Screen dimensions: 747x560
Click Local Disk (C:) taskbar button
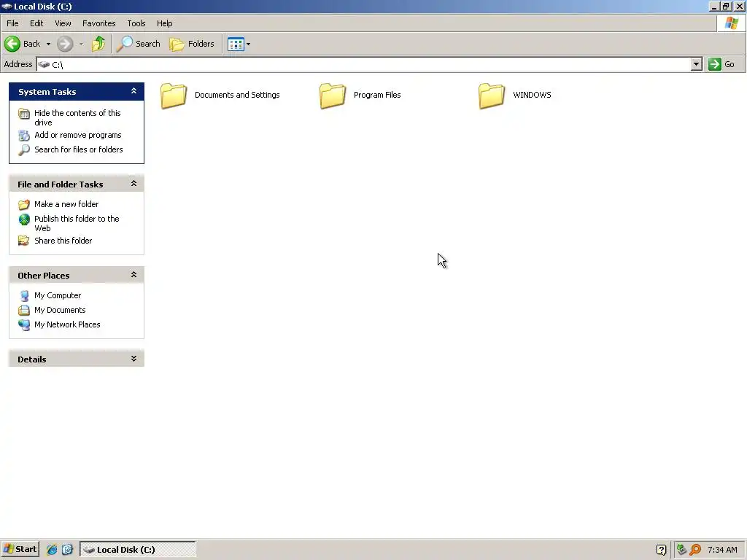(x=138, y=550)
